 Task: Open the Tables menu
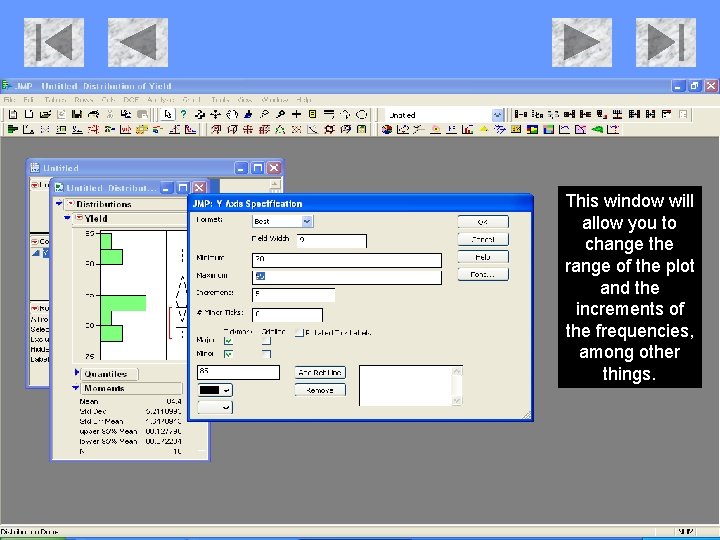[x=55, y=100]
